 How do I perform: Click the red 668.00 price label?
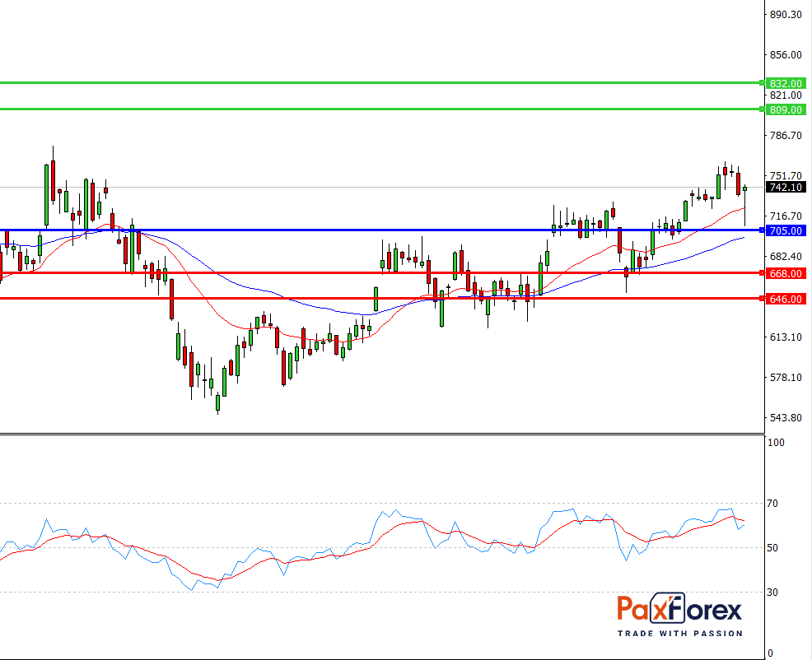point(784,273)
